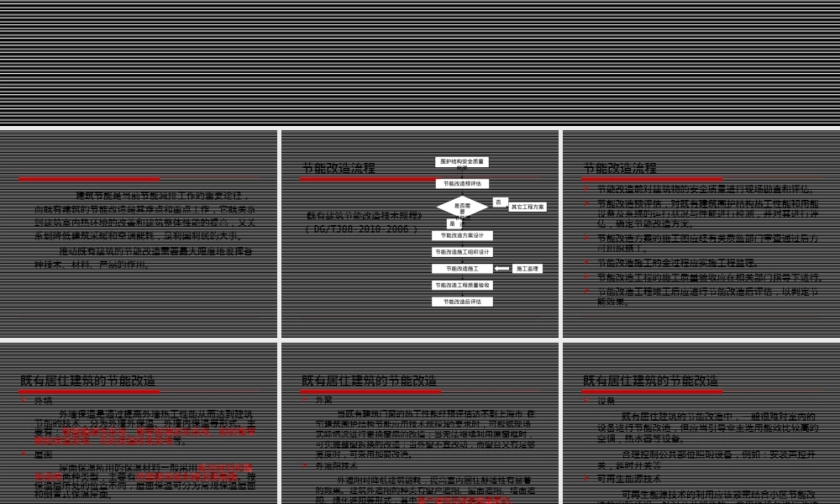Click the 可再生能源技术 bullet heading

(629, 479)
